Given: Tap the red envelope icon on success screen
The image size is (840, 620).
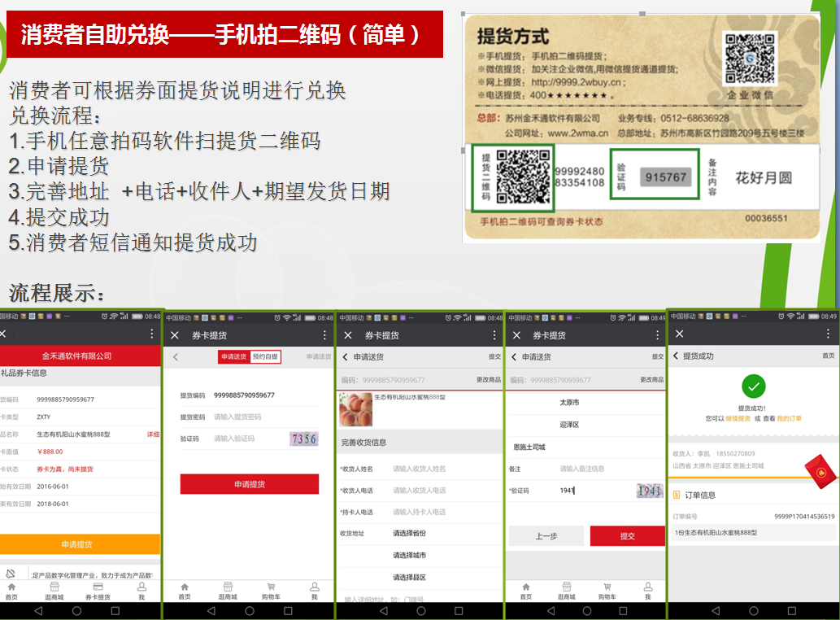Looking at the screenshot, I should (820, 473).
